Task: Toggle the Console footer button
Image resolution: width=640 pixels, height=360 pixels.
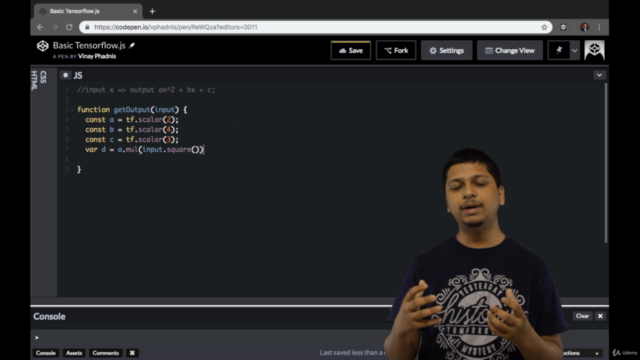Action: (x=45, y=353)
